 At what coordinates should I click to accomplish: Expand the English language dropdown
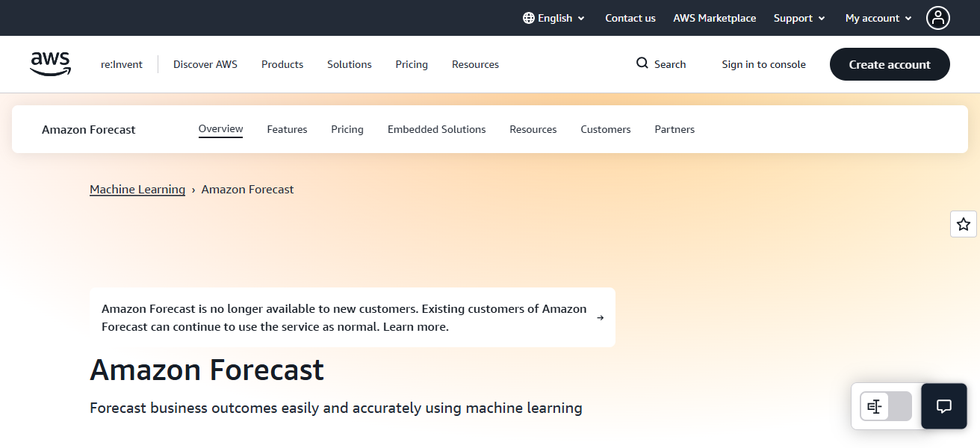tap(553, 17)
